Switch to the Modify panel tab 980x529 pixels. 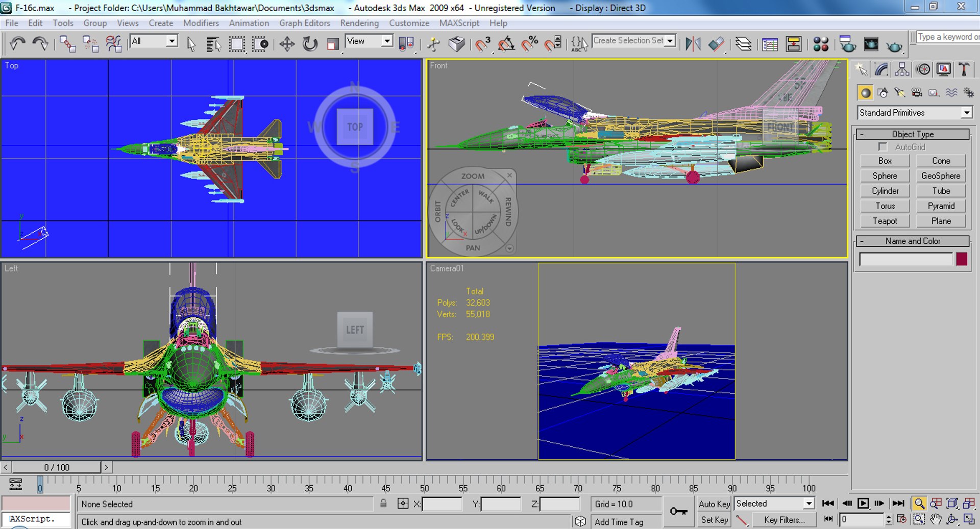click(x=881, y=69)
